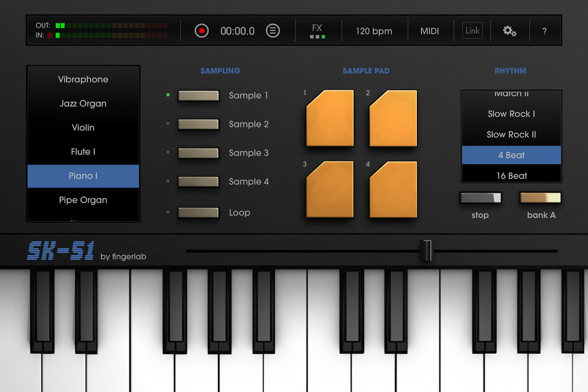Viewport: 588px width, 392px height.
Task: Toggle the Sample 2 switch
Action: (198, 124)
